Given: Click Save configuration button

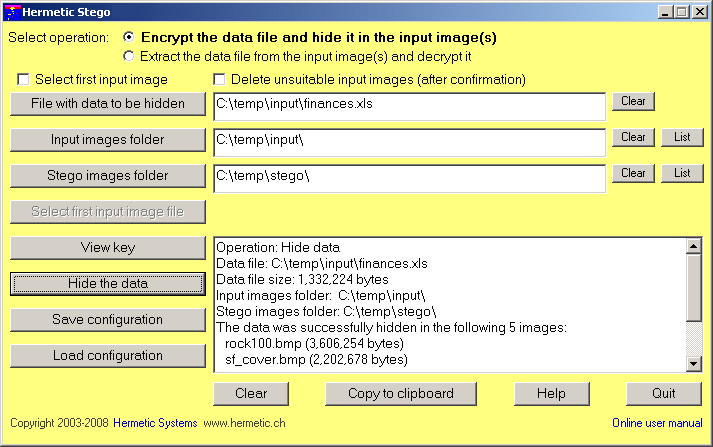Looking at the screenshot, I should [x=108, y=319].
